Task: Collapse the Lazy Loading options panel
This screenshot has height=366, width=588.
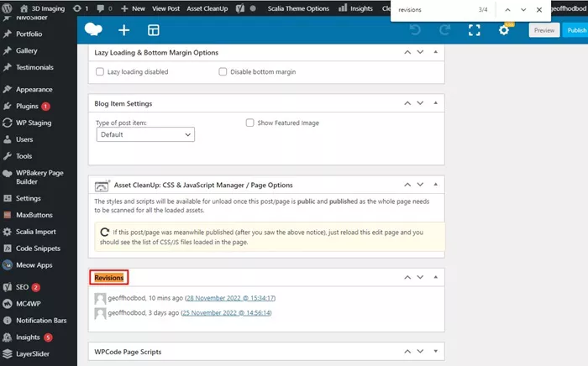Action: pos(435,52)
